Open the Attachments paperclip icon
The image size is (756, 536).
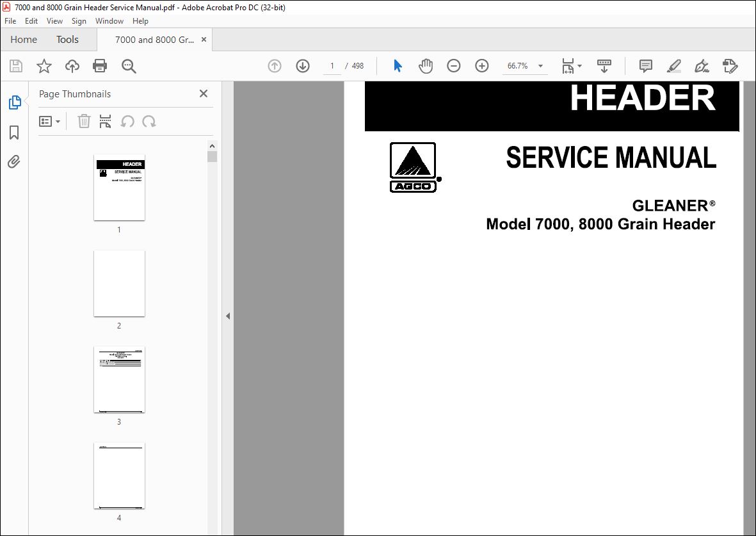coord(14,161)
